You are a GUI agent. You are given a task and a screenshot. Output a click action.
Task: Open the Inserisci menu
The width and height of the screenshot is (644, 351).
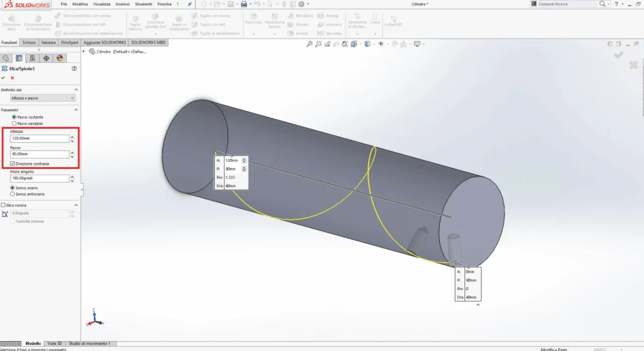click(x=122, y=4)
